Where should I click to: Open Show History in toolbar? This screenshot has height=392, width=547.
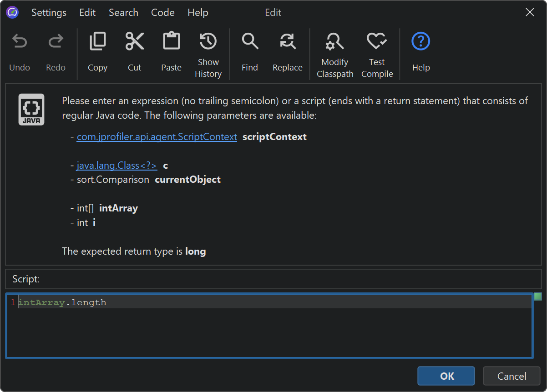(x=208, y=42)
